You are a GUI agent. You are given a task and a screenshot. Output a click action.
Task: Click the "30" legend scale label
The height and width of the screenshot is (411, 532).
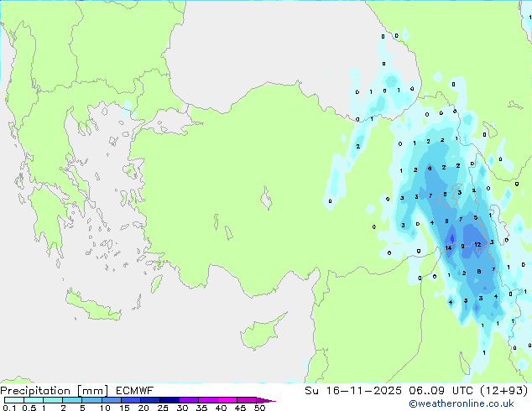click(182, 408)
